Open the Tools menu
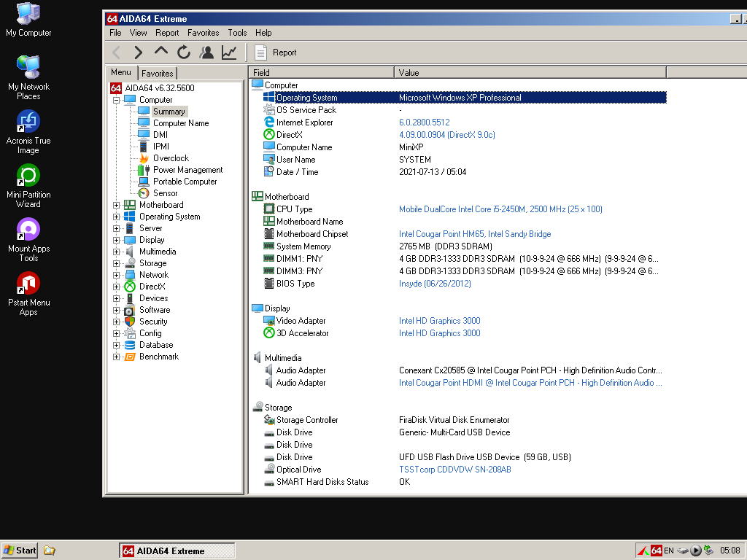This screenshot has height=560, width=747. [x=237, y=33]
